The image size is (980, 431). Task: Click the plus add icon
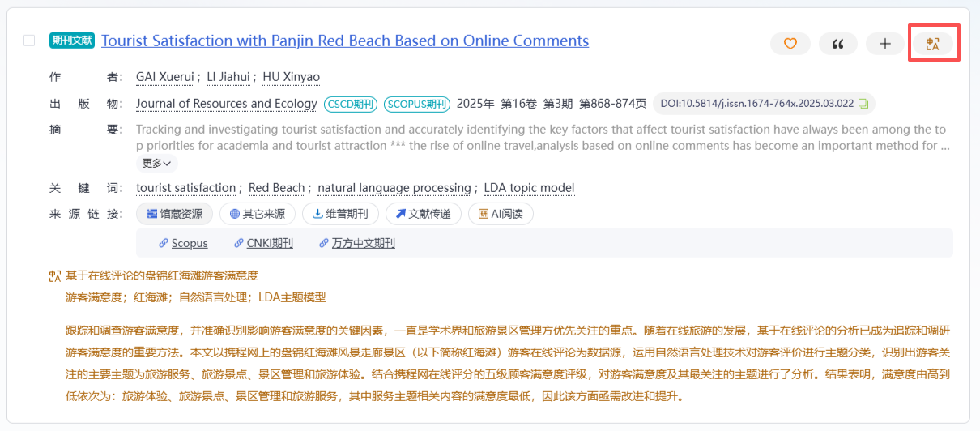pyautogui.click(x=885, y=44)
